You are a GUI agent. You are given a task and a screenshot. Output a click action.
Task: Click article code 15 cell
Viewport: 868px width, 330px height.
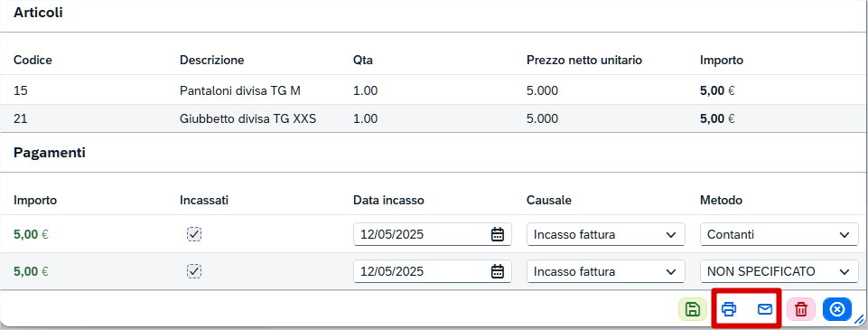(21, 90)
